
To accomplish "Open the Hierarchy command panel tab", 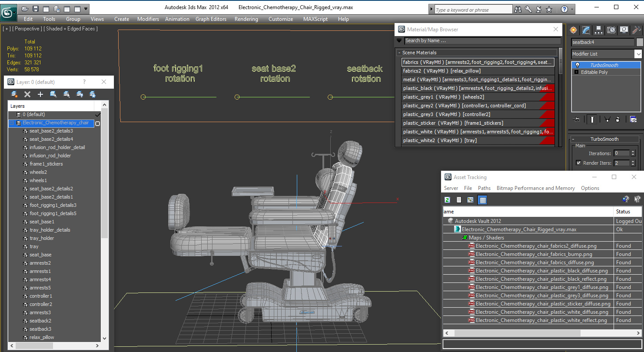I will pyautogui.click(x=599, y=30).
